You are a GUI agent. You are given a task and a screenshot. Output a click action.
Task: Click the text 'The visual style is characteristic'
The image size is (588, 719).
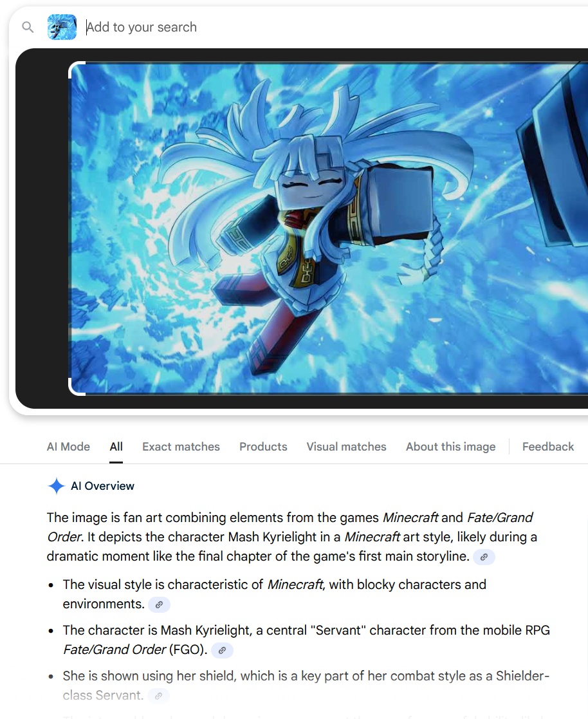pos(163,584)
